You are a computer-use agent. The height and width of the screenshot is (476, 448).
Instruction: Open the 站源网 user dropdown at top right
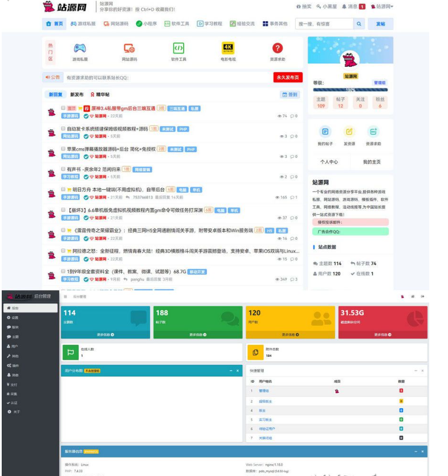(382, 6)
